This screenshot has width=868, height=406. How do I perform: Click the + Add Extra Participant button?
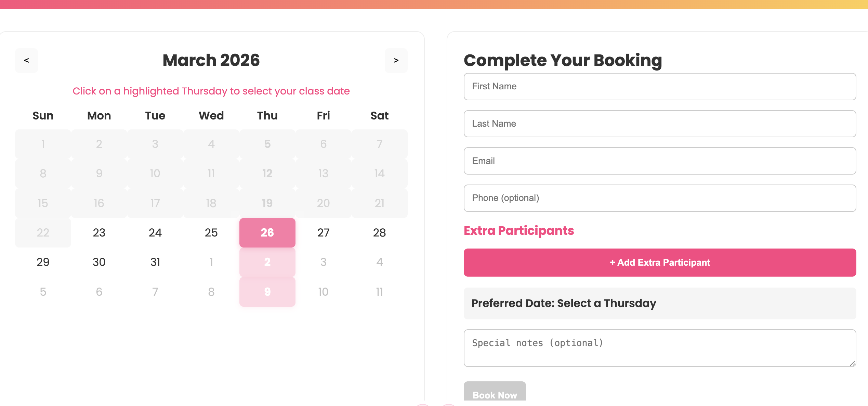click(x=659, y=262)
